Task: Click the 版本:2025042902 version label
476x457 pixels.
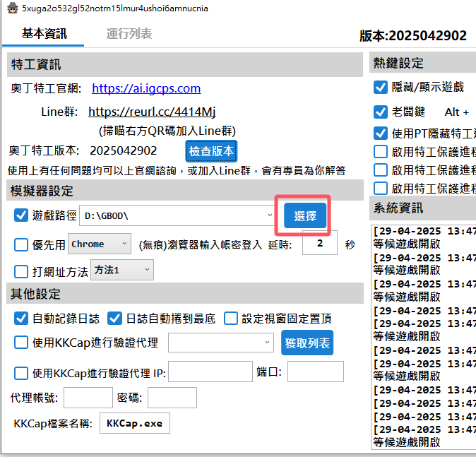Action: coord(413,35)
